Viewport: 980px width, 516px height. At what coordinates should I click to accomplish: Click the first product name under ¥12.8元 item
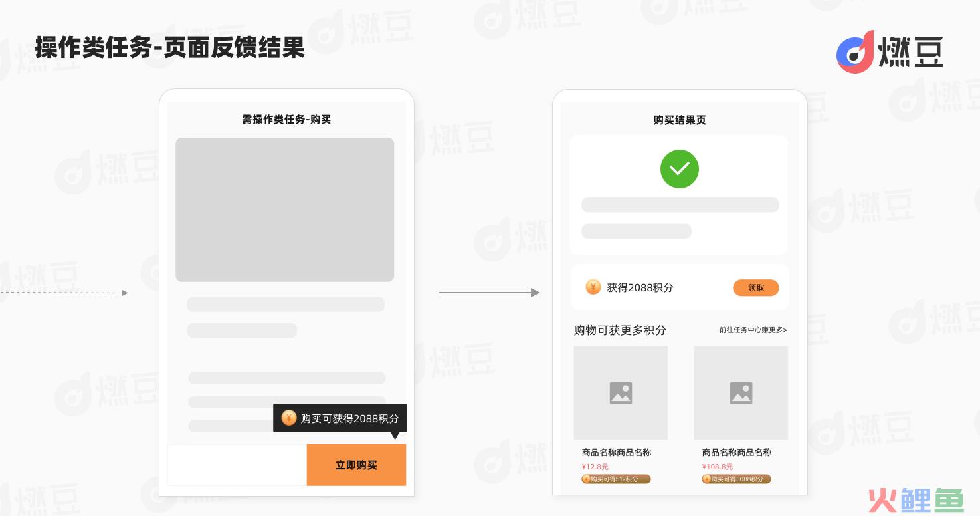(x=617, y=452)
